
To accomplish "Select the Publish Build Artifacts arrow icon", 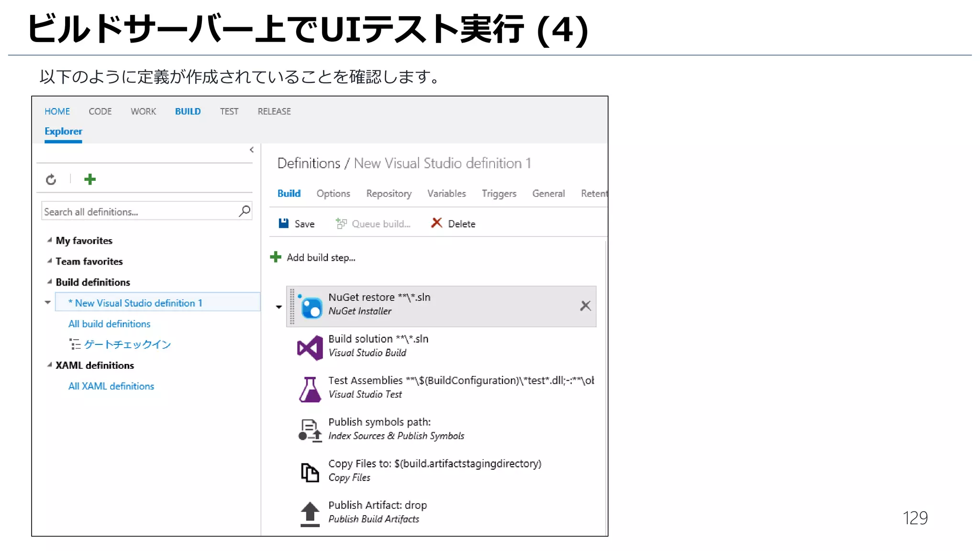I will (x=310, y=513).
